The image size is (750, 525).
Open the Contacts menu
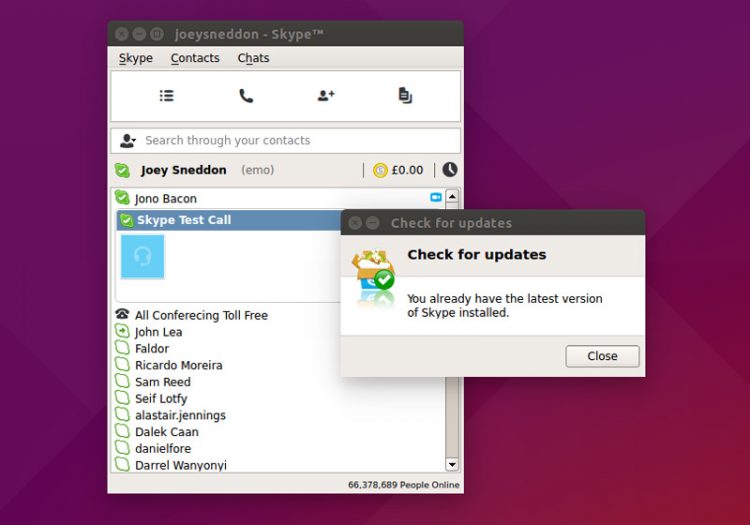[x=195, y=58]
